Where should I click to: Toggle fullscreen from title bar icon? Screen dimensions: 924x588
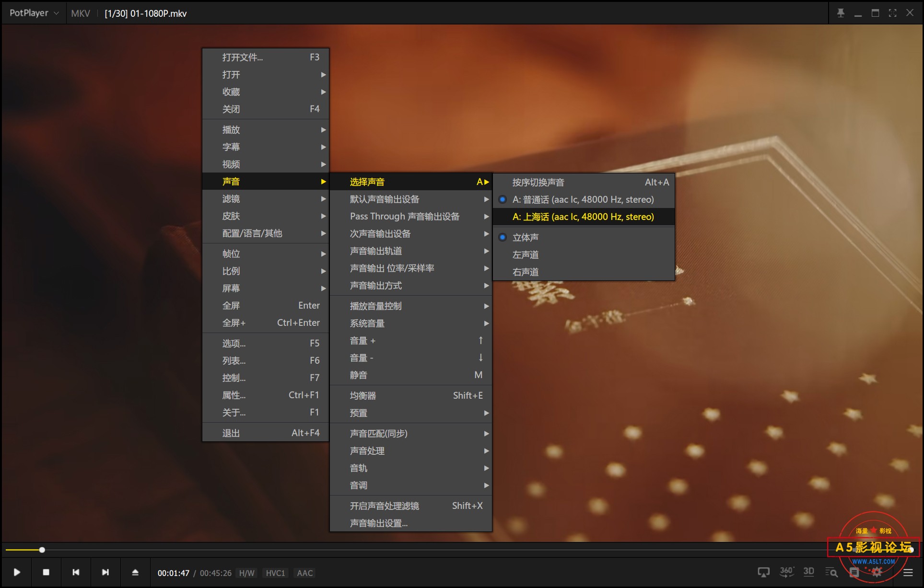click(892, 13)
